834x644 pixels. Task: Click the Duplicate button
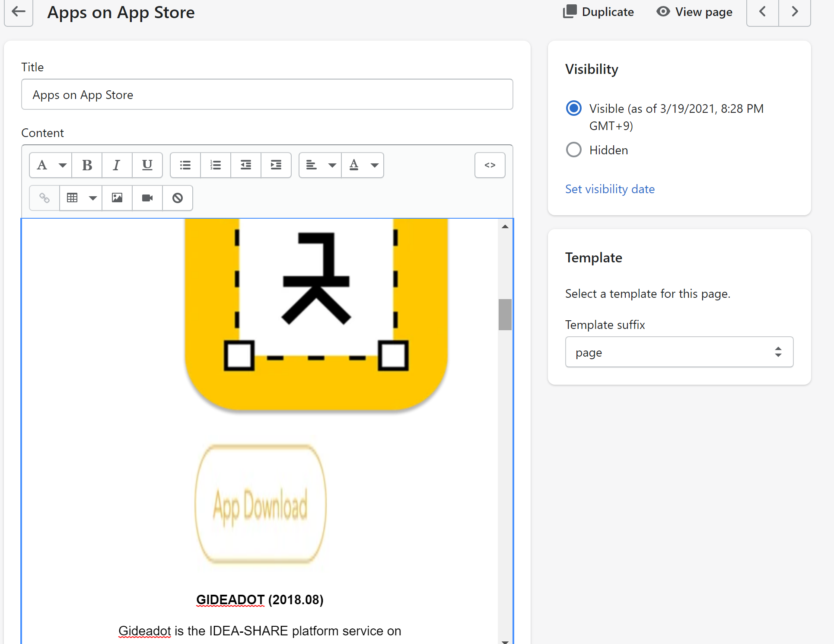598,12
